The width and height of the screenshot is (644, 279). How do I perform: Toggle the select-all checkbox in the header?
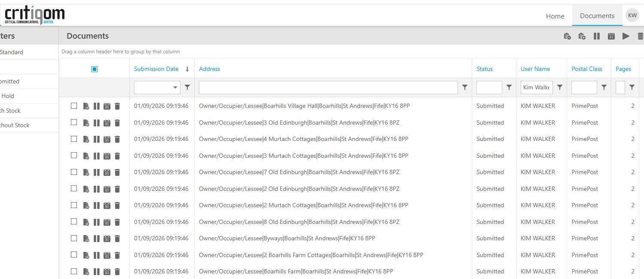point(95,69)
